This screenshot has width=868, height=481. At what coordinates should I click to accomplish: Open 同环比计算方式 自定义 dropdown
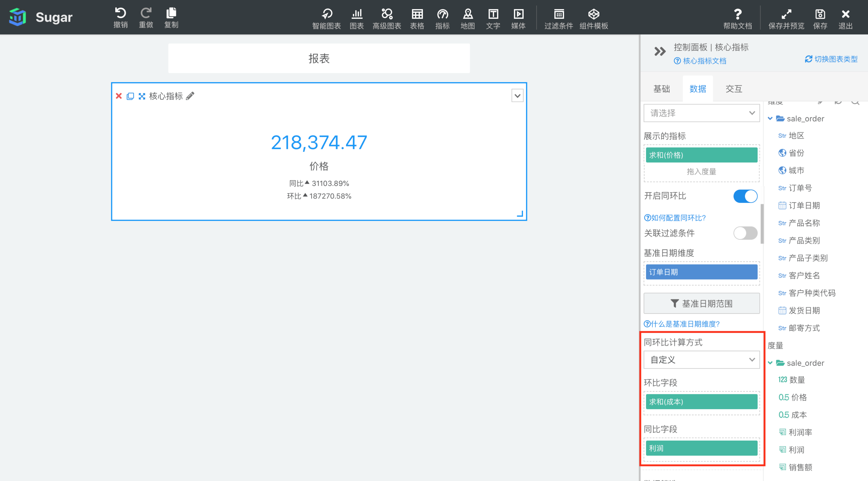pos(702,360)
